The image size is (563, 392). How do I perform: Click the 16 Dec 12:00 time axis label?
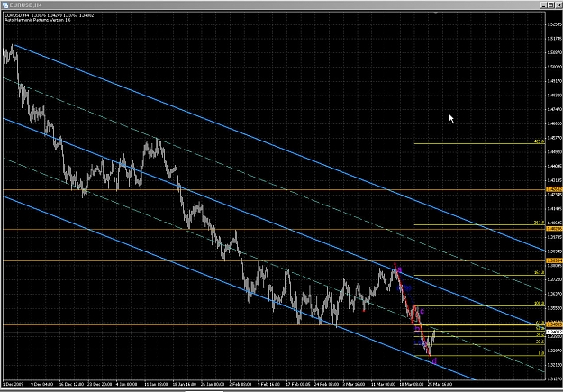click(x=72, y=384)
